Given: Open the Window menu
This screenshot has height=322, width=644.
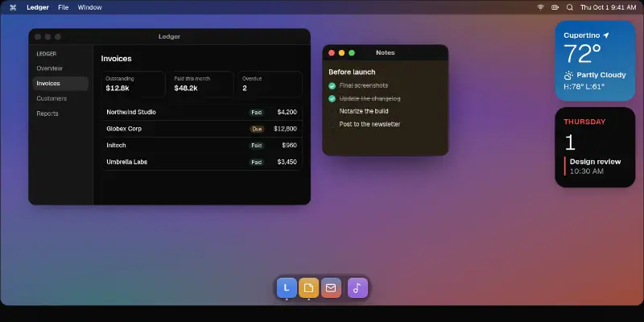Looking at the screenshot, I should coord(89,7).
